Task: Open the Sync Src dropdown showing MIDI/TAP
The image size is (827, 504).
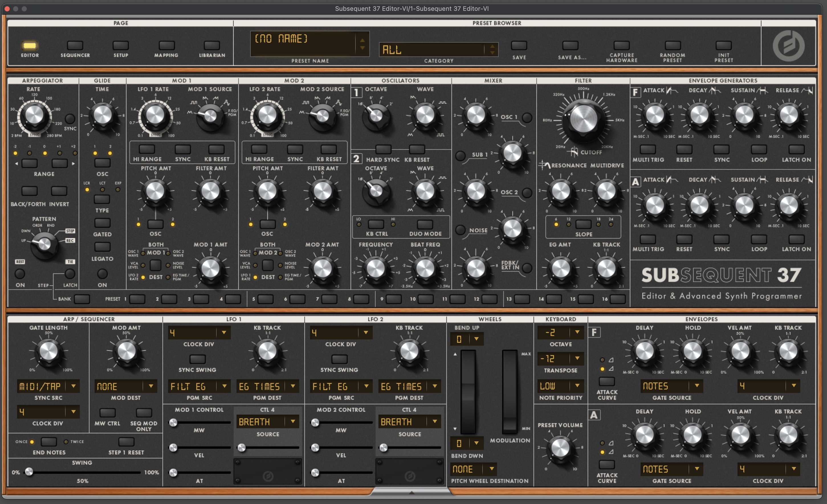Action: click(x=48, y=386)
